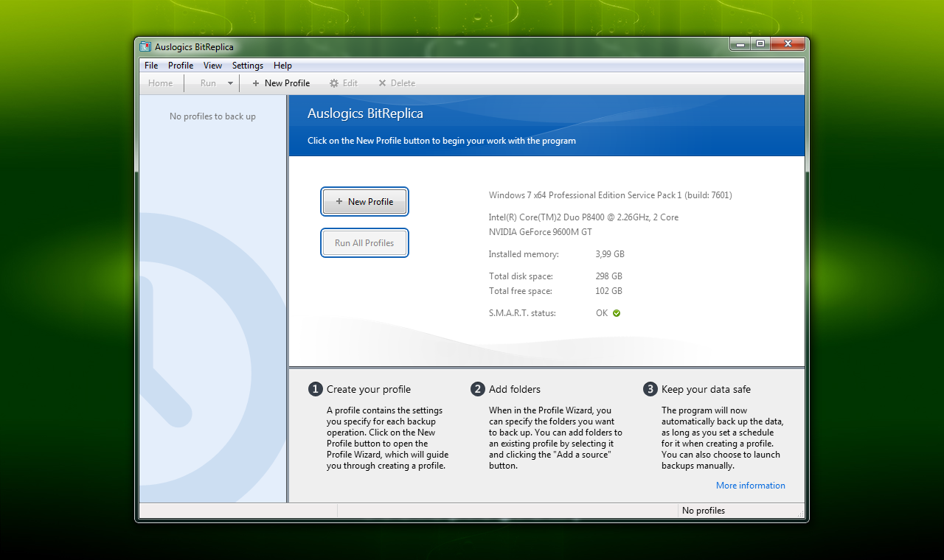Click the 'Keep your data safe' heading
This screenshot has width=944, height=560.
[706, 389]
